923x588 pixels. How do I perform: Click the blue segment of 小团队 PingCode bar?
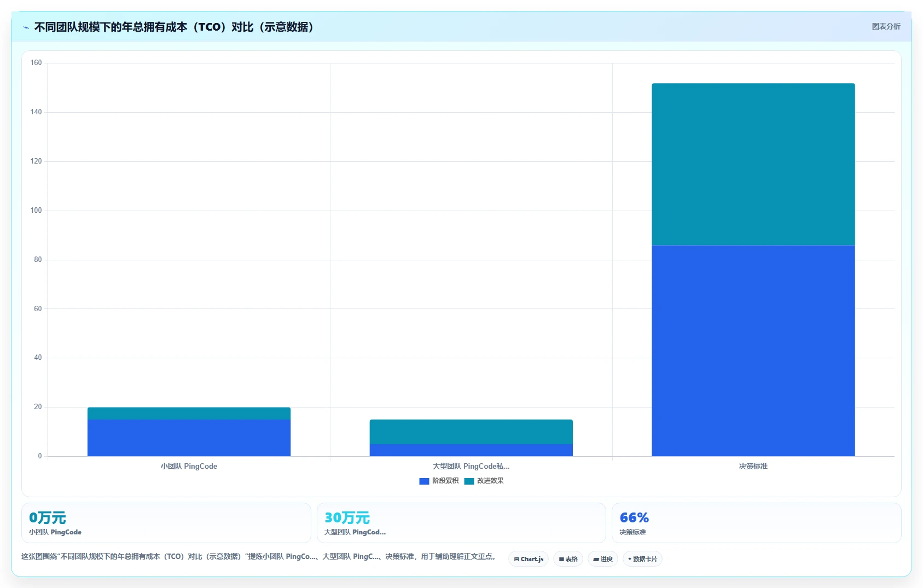click(x=189, y=438)
